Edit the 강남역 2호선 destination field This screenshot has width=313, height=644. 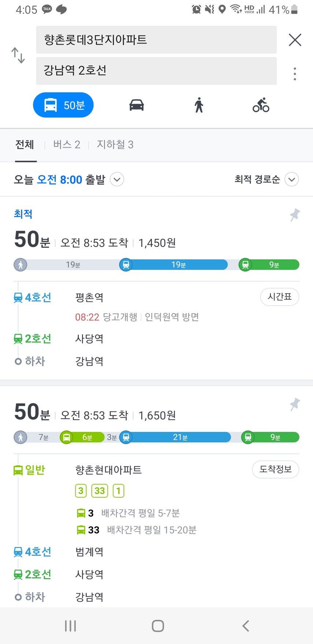pos(156,71)
